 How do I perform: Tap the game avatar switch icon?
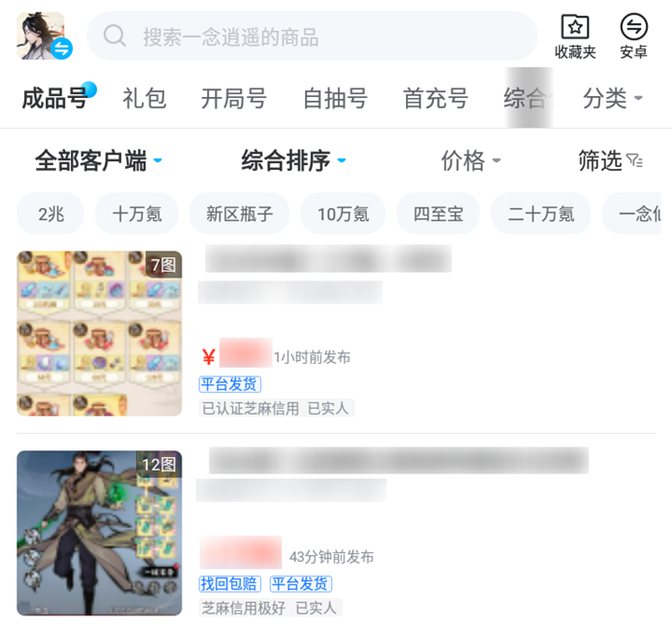pyautogui.click(x=61, y=48)
